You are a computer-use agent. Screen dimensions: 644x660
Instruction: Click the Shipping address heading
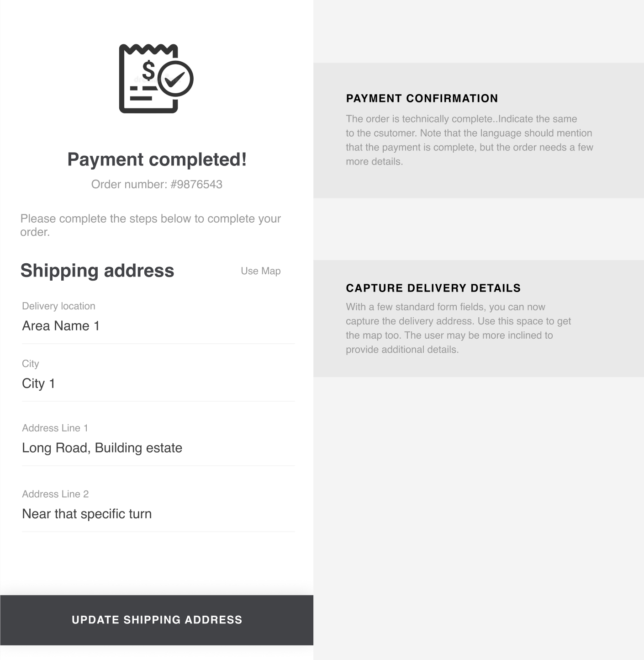pyautogui.click(x=97, y=271)
